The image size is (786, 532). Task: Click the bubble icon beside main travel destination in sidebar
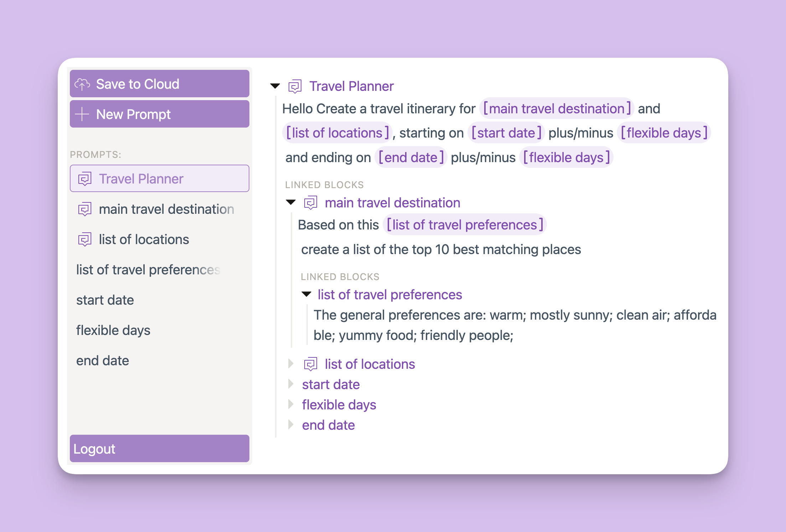84,209
